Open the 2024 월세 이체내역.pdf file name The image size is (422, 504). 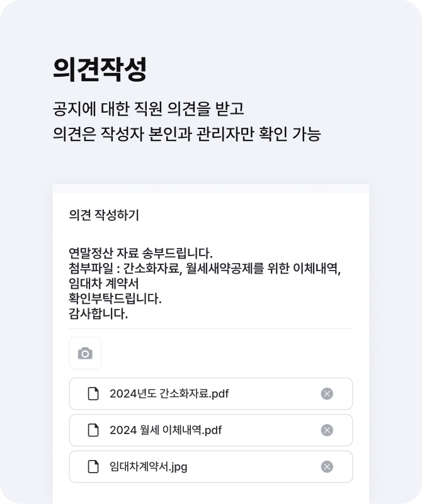click(x=165, y=430)
